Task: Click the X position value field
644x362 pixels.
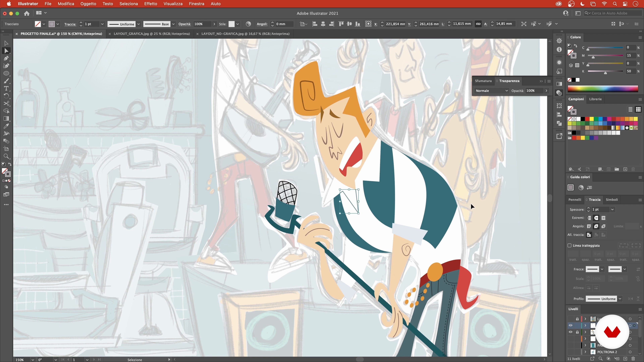Action: pos(395,24)
